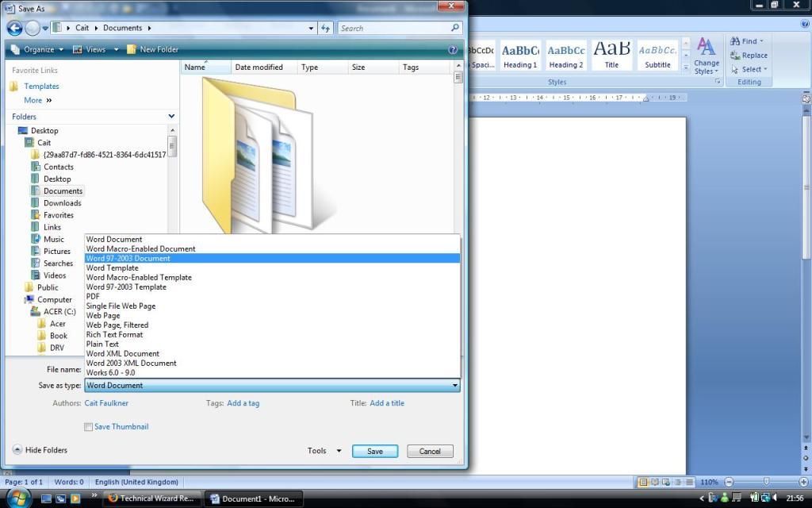Open the Save as type dropdown arrow
This screenshot has width=812, height=508.
[x=454, y=386]
